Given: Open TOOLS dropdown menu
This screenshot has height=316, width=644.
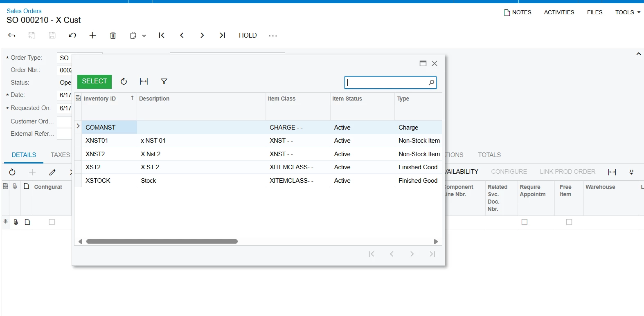Looking at the screenshot, I should 628,12.
